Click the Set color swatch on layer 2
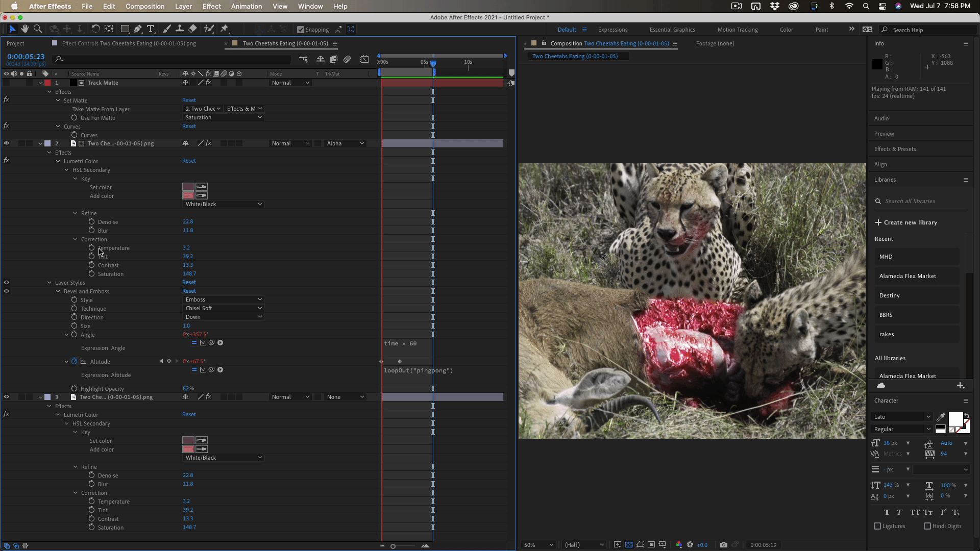980x551 pixels. [188, 187]
